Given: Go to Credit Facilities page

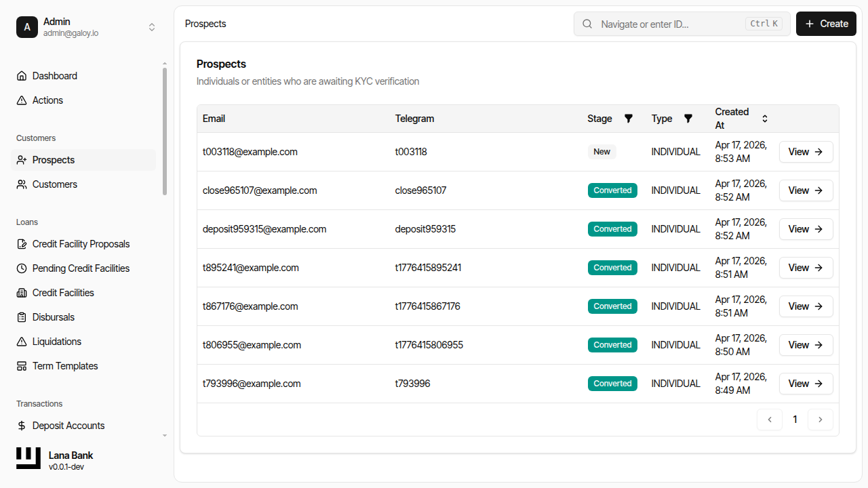Looking at the screenshot, I should coord(63,293).
